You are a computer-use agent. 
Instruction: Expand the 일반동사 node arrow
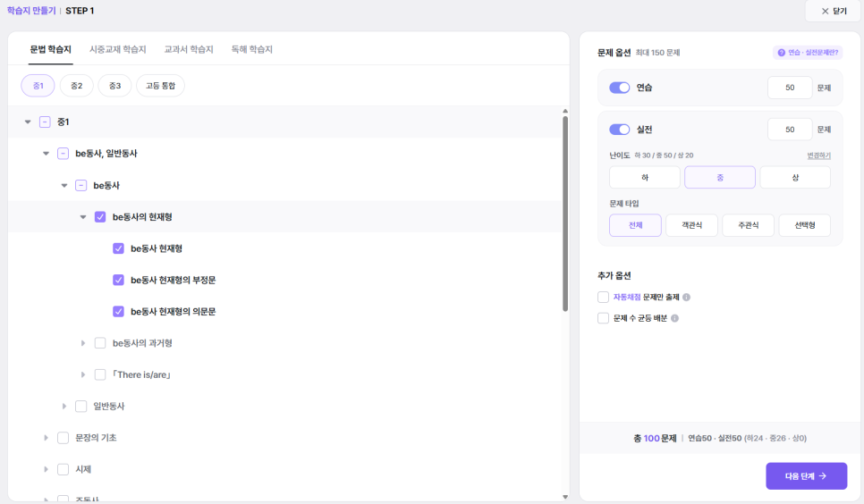pos(64,406)
